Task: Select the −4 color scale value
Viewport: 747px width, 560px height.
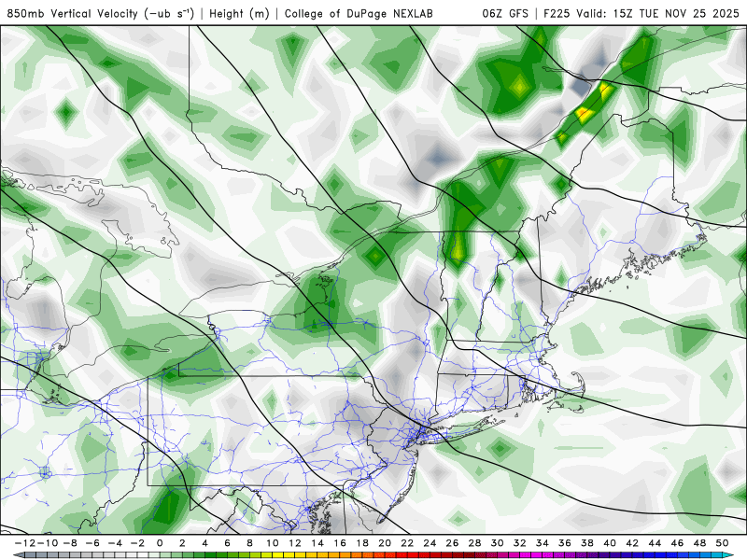Action: pos(115,543)
